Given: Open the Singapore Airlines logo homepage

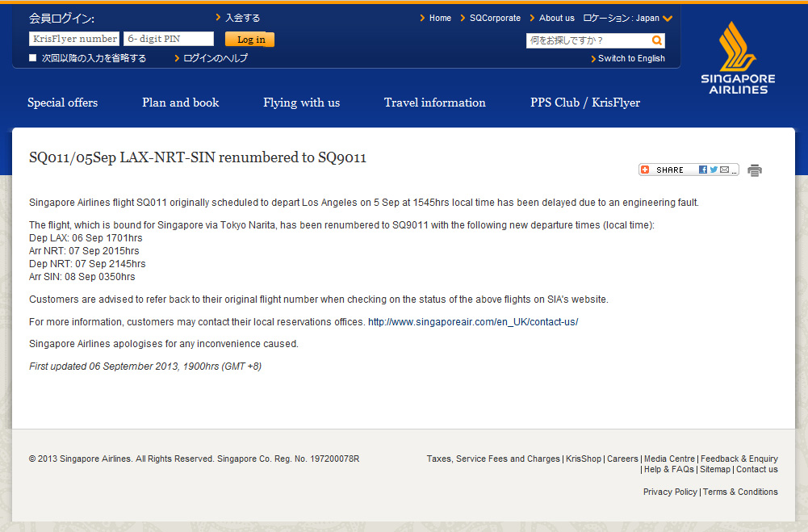Looking at the screenshot, I should (x=738, y=58).
